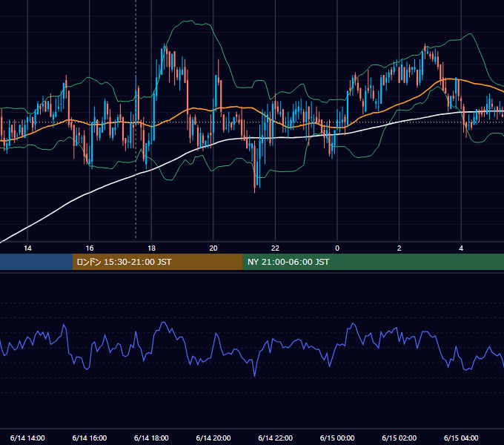The width and height of the screenshot is (504, 445).
Task: Click the 6/15 00:00 date label
Action: click(337, 438)
